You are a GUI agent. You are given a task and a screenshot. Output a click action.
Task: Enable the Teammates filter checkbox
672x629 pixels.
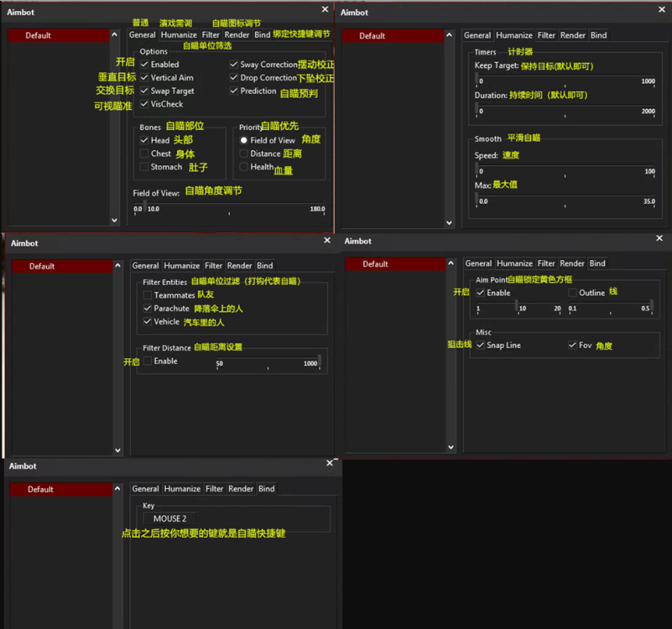coord(148,295)
